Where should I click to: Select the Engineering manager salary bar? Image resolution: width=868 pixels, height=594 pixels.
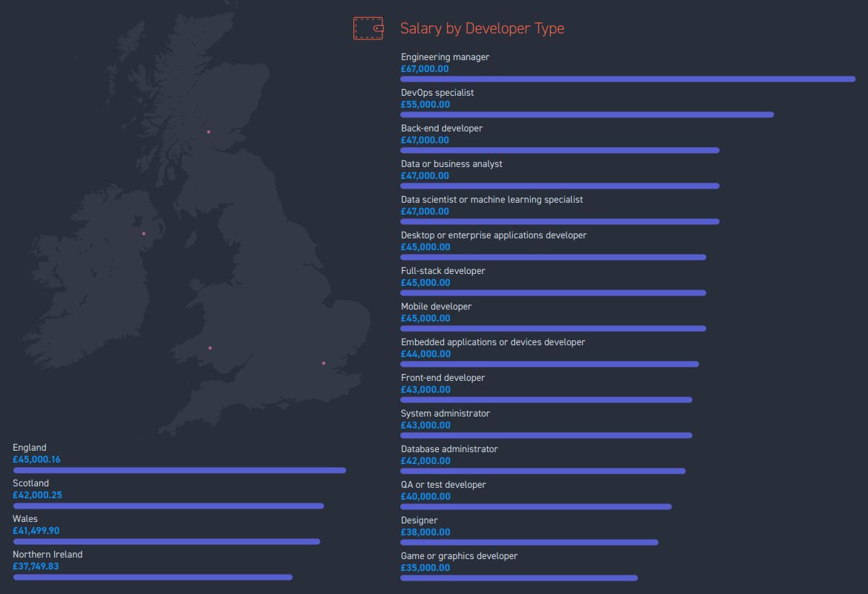pyautogui.click(x=627, y=79)
